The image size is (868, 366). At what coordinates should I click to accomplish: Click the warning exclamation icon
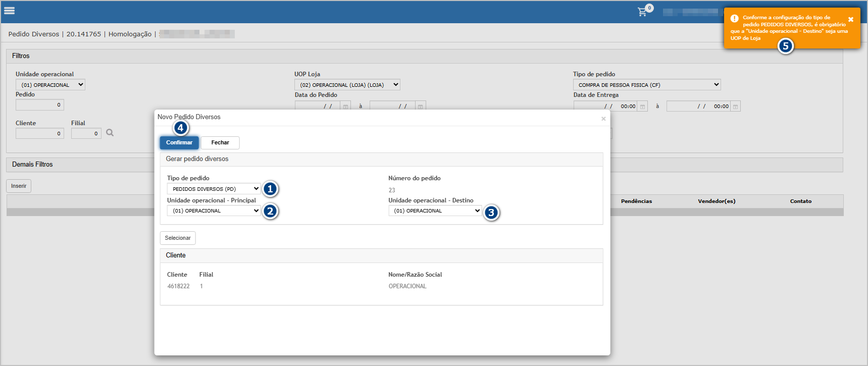(x=735, y=18)
